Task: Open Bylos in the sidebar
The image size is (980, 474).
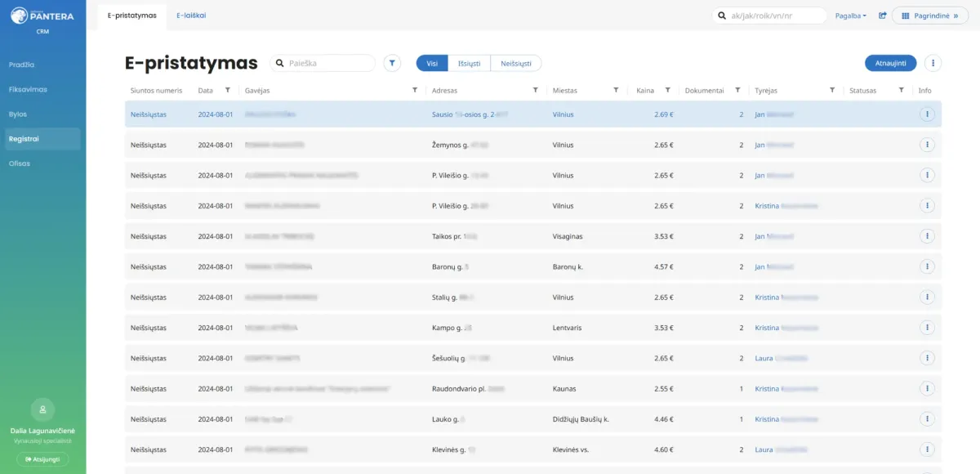Action: click(18, 114)
